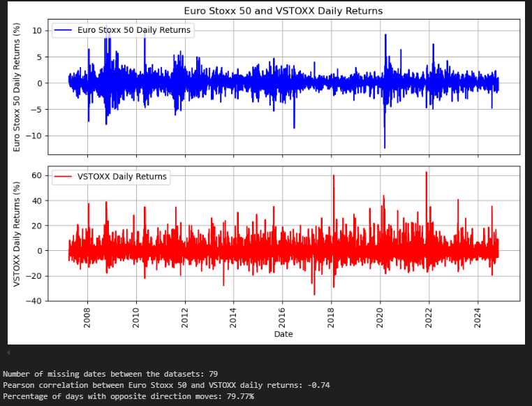Click the 'Percentage of days with opposite direction' line
Screen dimensions: 532x406
pos(128,396)
